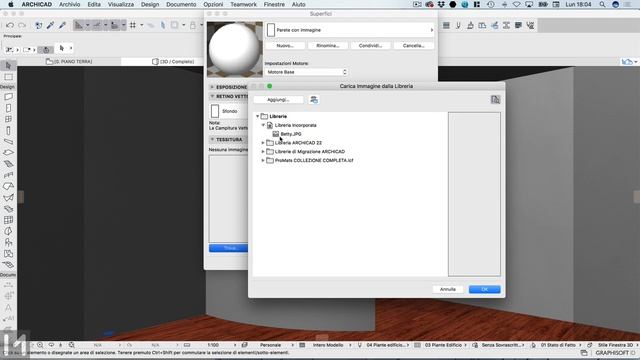Image resolution: width=640 pixels, height=360 pixels.
Task: Select the Window tool in toolbox
Action: click(8, 119)
